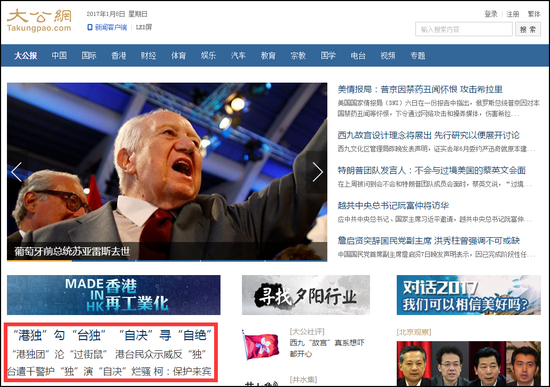This screenshot has height=387, width=550.
Task: Open headline 越共中央总书记阮富仲将访华
Action: 393,206
